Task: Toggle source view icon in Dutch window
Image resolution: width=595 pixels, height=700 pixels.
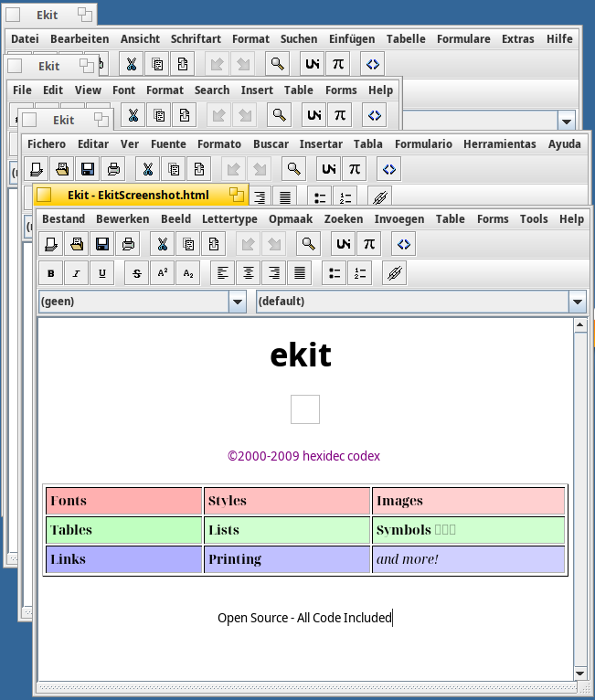Action: (x=404, y=244)
